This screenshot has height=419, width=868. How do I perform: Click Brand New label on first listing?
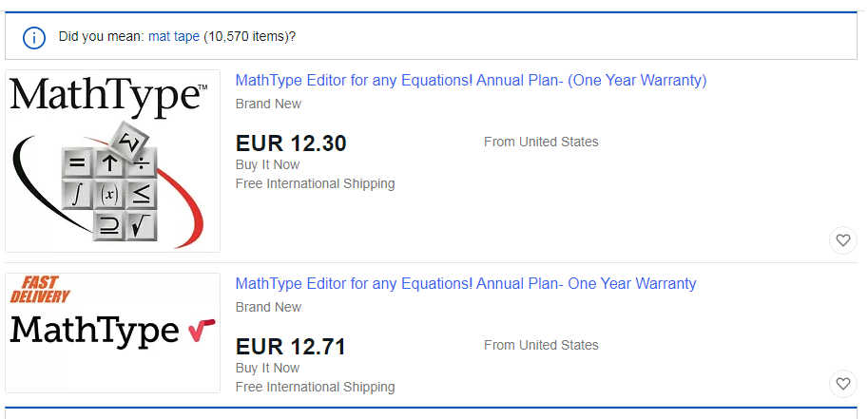[x=268, y=104]
